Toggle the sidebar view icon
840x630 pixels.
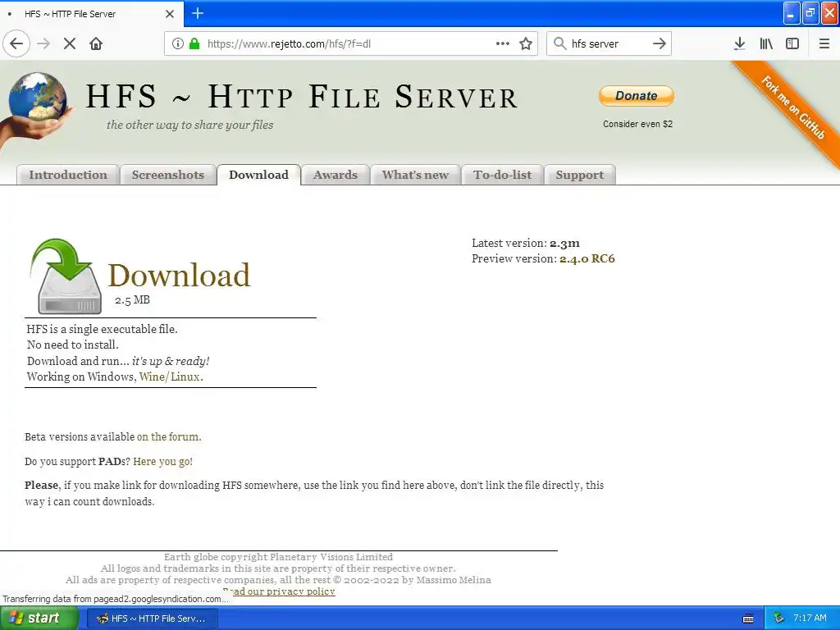pos(792,43)
